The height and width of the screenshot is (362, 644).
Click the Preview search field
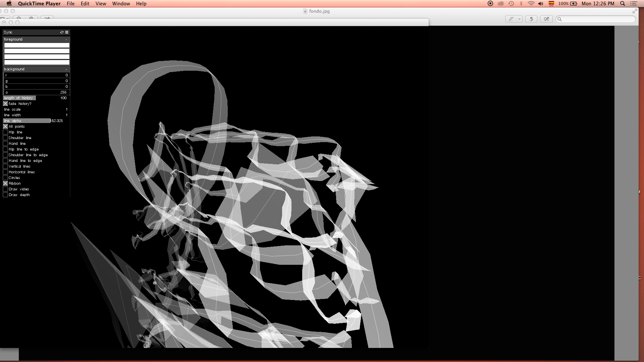click(x=596, y=19)
